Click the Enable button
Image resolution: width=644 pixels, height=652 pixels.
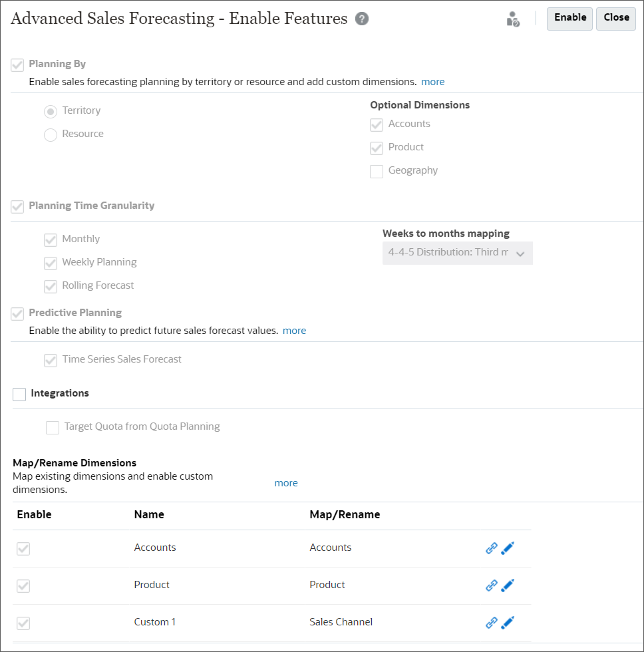coord(569,19)
